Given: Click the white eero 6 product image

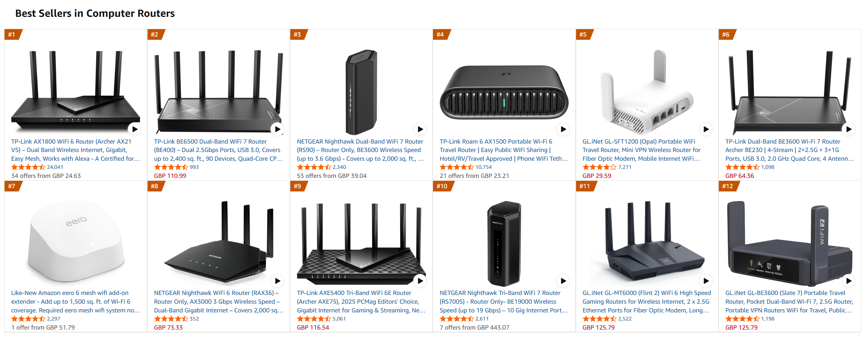Looking at the screenshot, I should coord(76,241).
